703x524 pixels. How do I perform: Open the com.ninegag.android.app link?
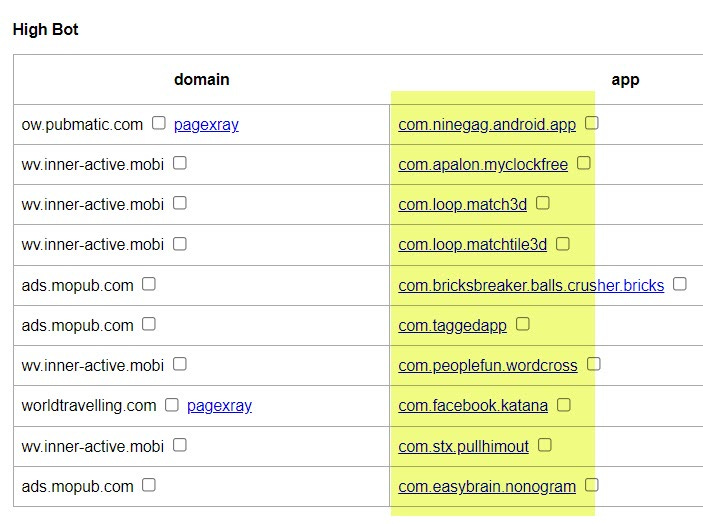click(487, 125)
